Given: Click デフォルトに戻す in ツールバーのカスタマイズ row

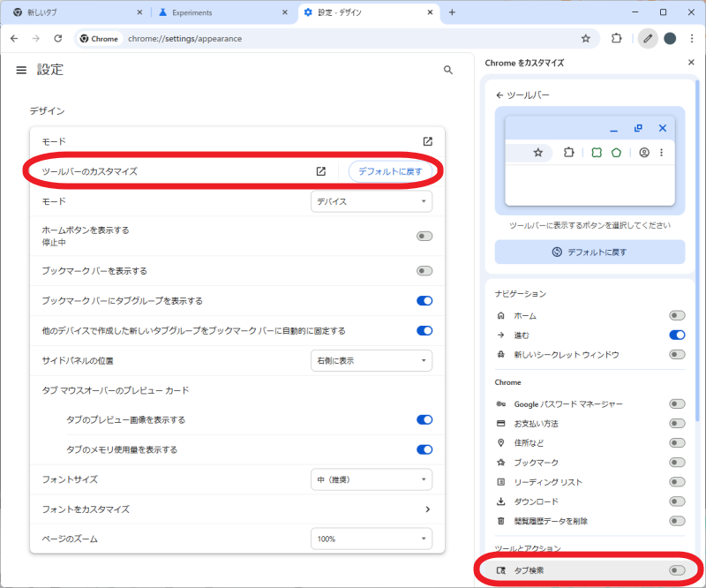Looking at the screenshot, I should 390,171.
